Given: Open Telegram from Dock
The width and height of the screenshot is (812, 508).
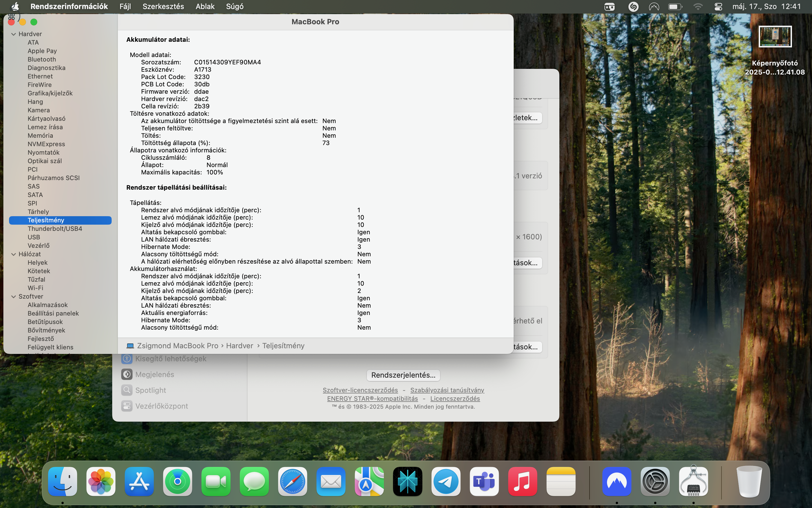Looking at the screenshot, I should point(446,481).
